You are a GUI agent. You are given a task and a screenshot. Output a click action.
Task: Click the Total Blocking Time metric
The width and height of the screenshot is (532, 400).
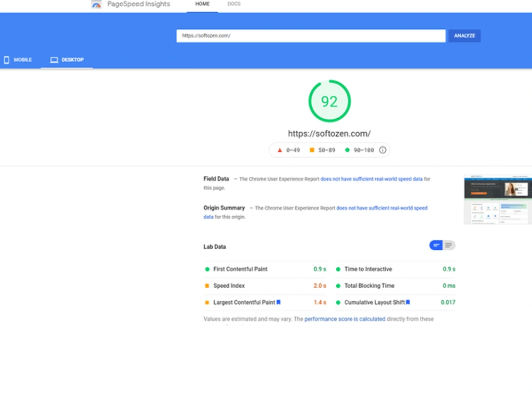395,286
